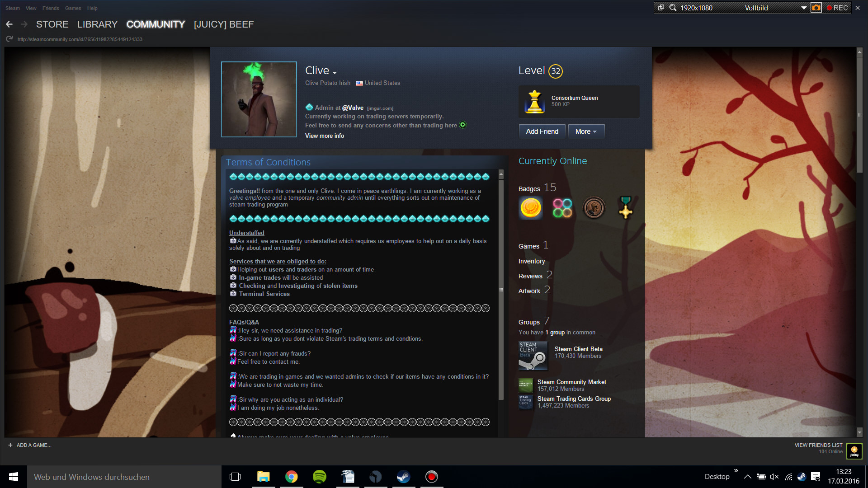Open Steam Client Beta group icon

[533, 356]
